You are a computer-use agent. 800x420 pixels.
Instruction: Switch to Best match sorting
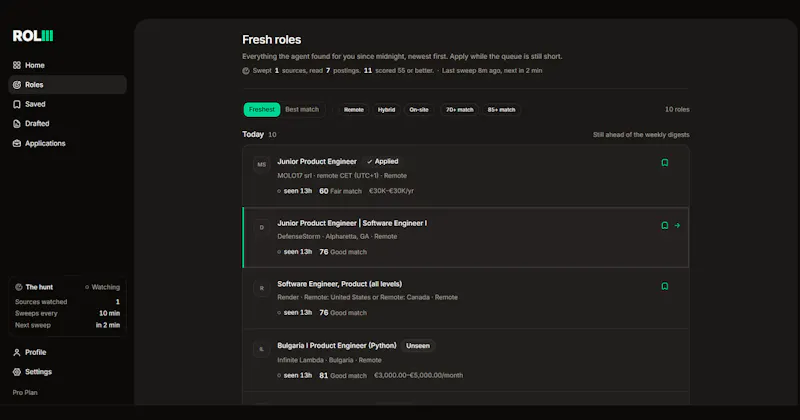[x=302, y=109]
